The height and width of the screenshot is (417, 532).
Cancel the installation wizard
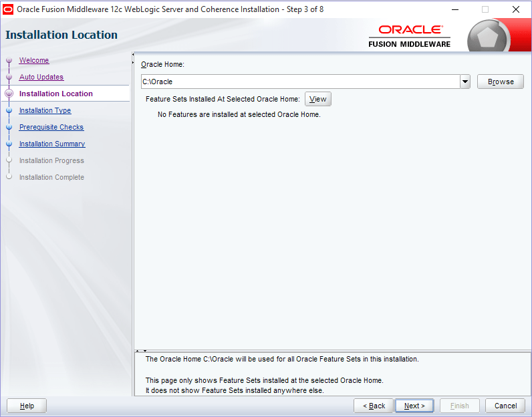pos(505,406)
